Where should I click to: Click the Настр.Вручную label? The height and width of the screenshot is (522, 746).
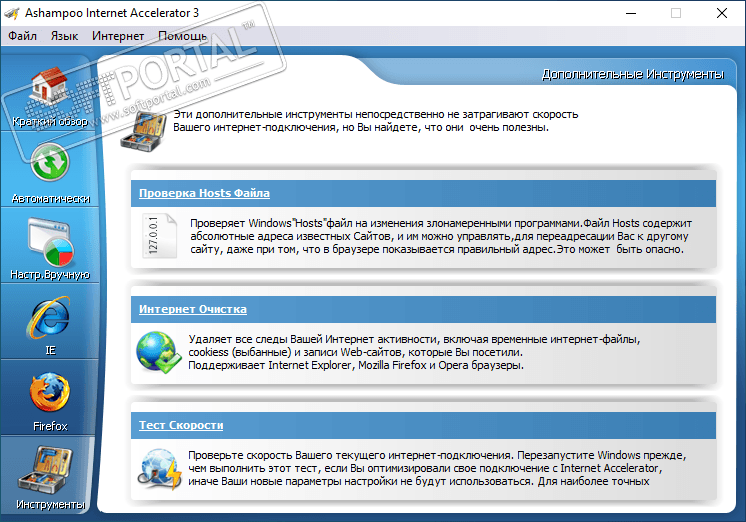pos(50,275)
